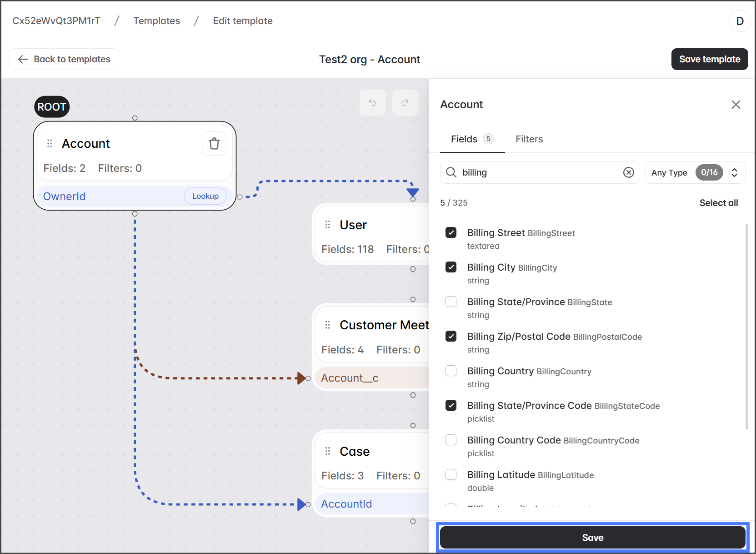Grab the User node drag handle

pos(327,225)
